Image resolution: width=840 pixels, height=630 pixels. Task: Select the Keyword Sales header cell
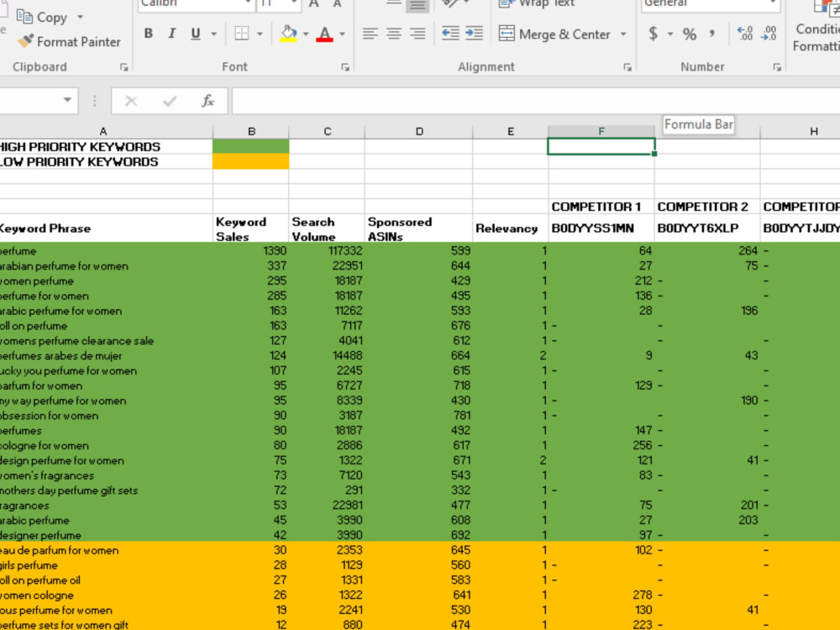250,228
